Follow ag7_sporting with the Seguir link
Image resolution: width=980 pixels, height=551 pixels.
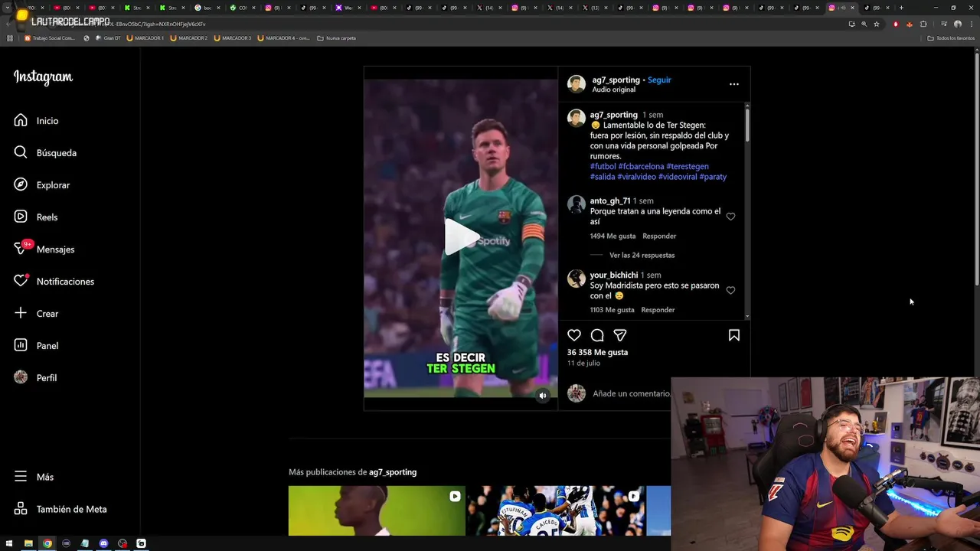[x=659, y=80]
